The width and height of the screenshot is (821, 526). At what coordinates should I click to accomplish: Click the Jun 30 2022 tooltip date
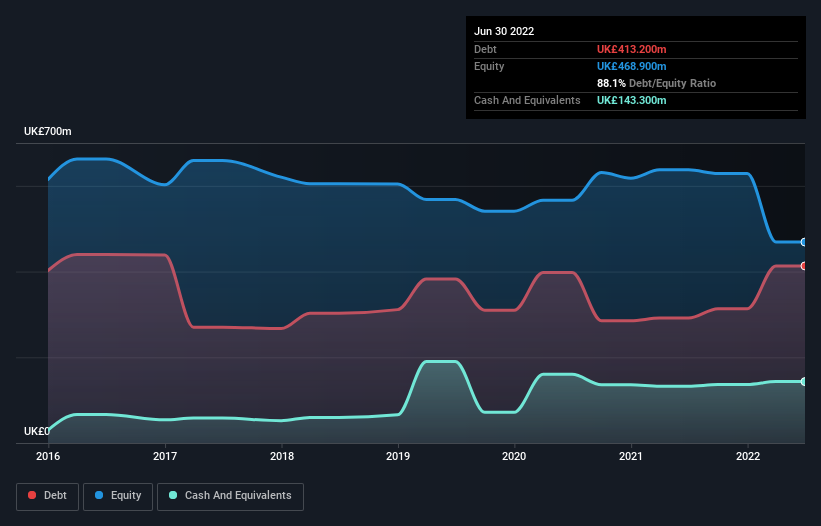point(504,31)
